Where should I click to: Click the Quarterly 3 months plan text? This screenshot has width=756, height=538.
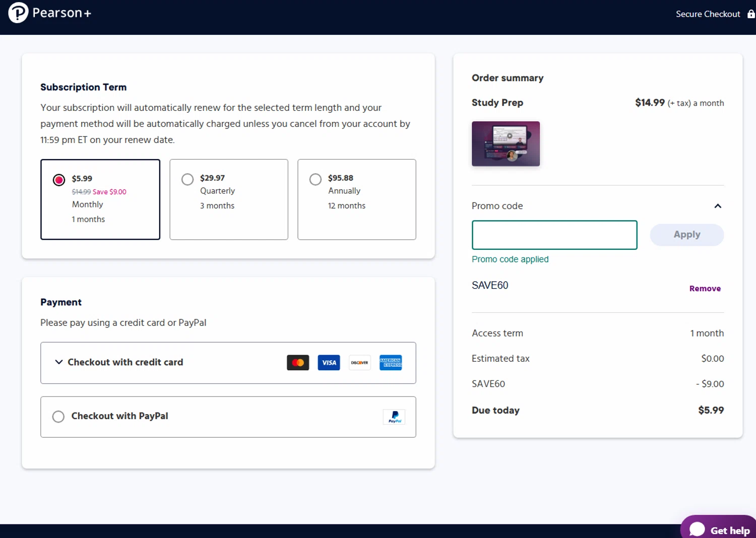pos(217,198)
